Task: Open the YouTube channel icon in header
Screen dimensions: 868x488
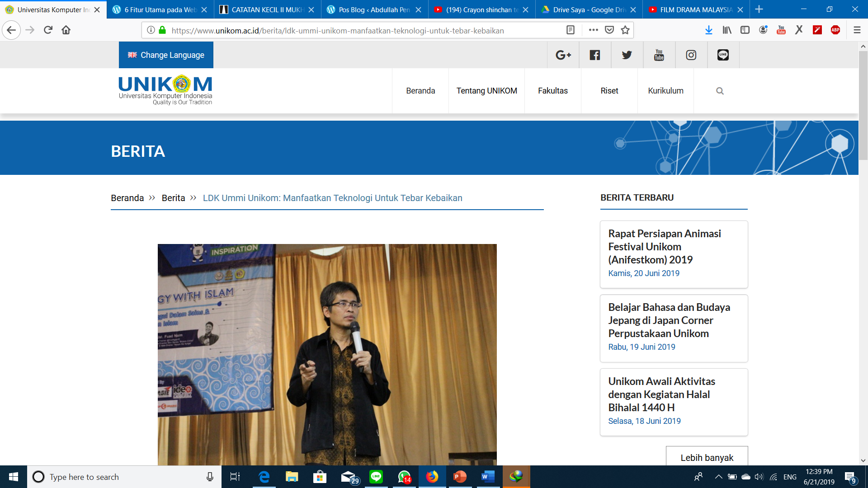Action: (659, 55)
